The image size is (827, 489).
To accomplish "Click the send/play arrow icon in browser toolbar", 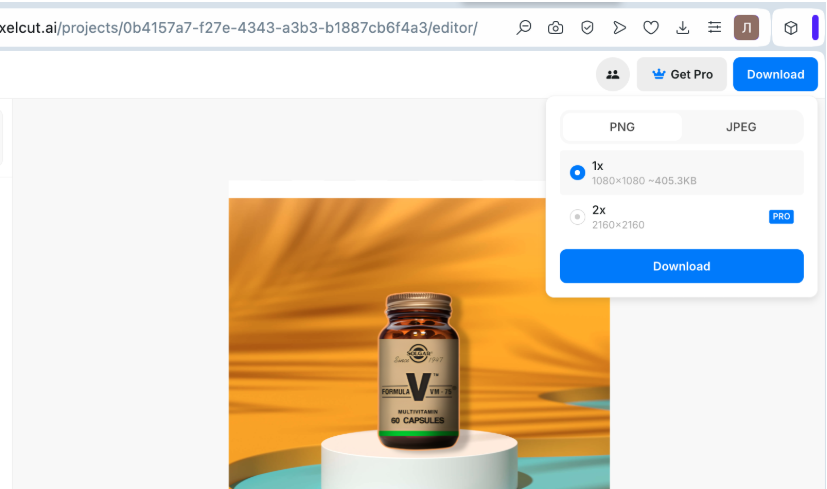I will pos(619,27).
